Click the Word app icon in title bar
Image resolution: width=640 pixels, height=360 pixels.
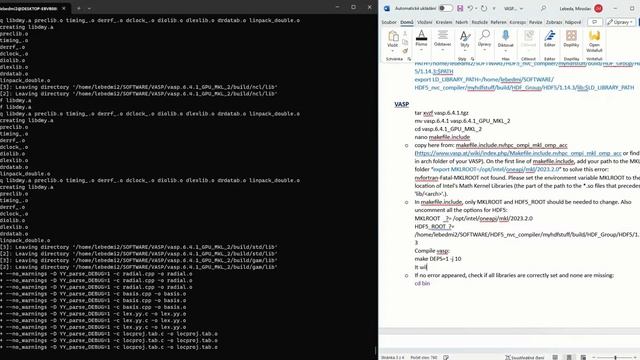(x=387, y=8)
